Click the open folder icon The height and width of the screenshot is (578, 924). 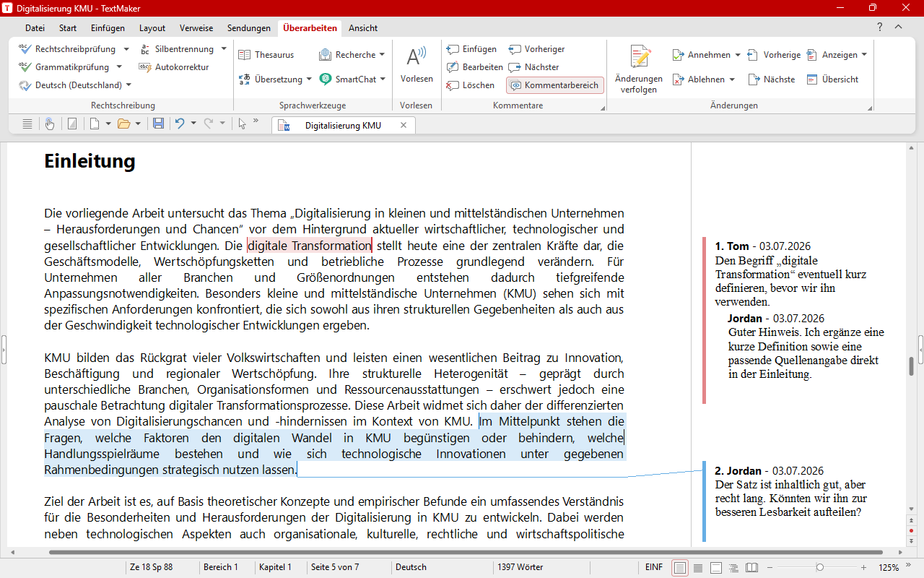tap(123, 124)
